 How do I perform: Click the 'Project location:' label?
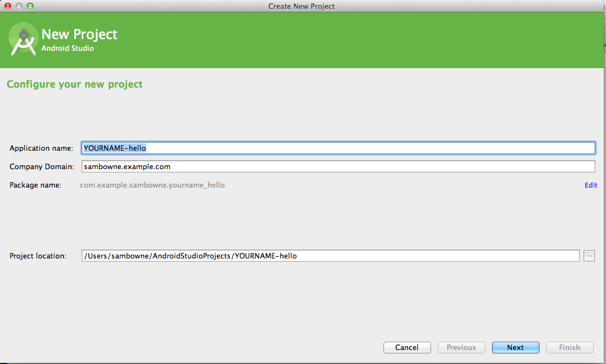click(x=38, y=256)
